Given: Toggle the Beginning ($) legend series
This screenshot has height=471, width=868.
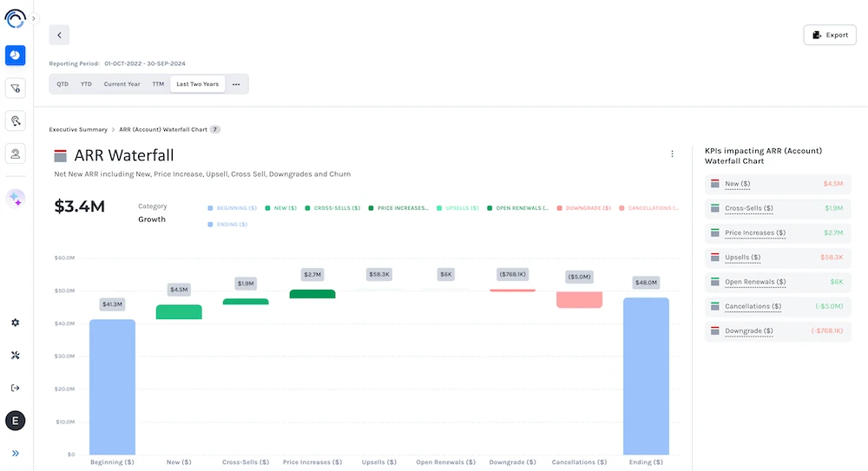Looking at the screenshot, I should 233,208.
